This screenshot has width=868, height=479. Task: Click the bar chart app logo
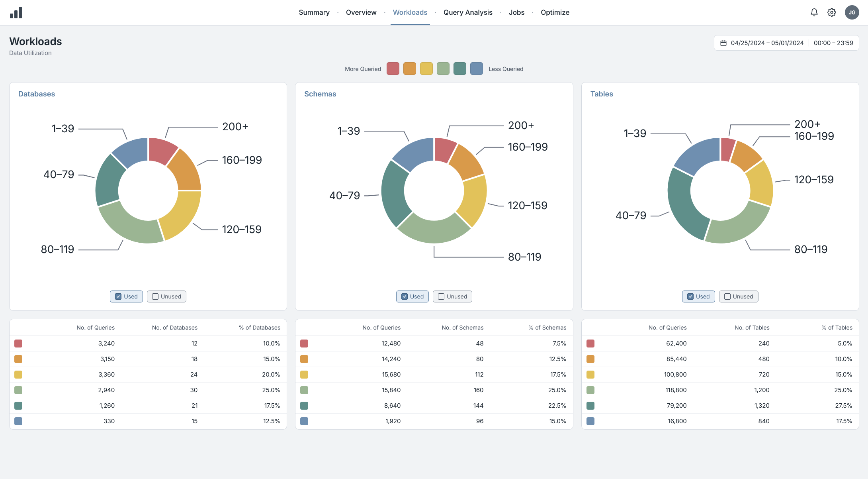click(x=16, y=13)
